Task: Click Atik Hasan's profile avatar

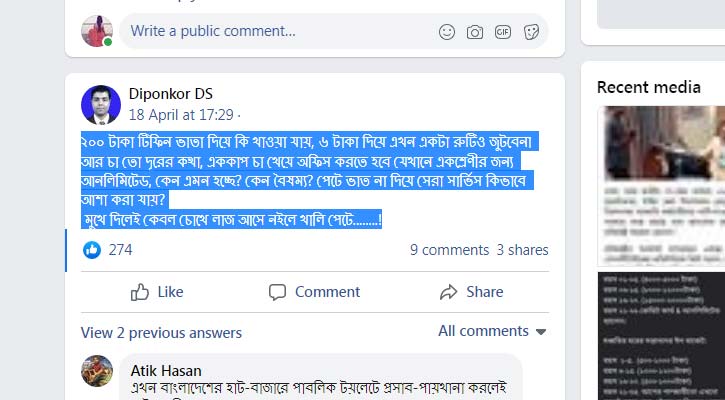Action: pos(97,371)
